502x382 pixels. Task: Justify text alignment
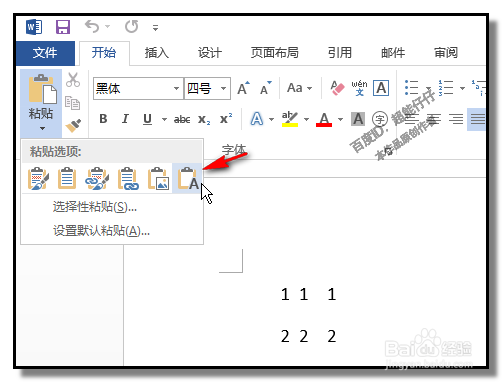point(477,119)
